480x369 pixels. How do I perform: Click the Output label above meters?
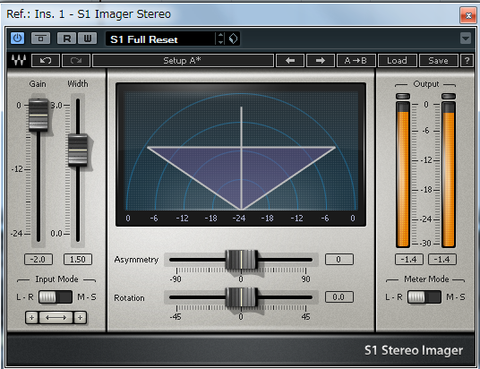click(x=426, y=84)
